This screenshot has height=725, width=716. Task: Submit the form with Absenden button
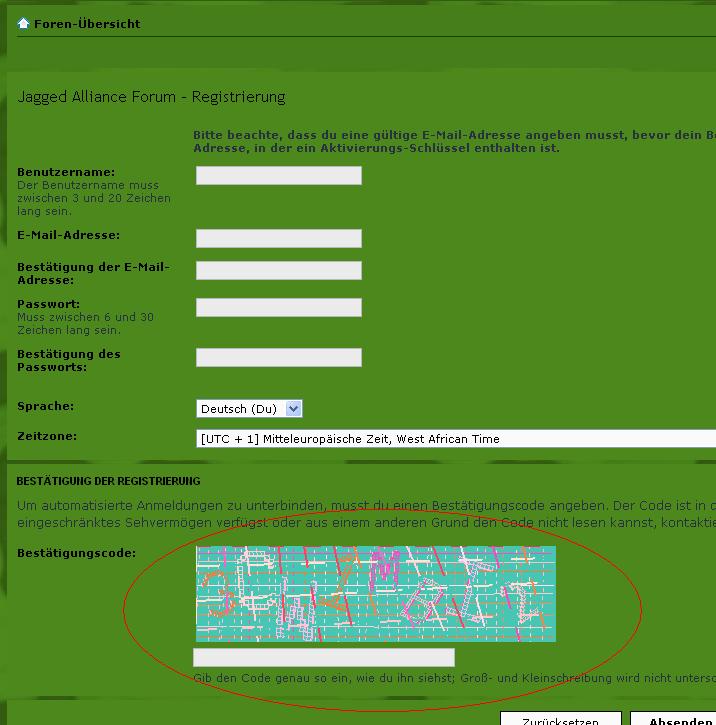tap(673, 719)
